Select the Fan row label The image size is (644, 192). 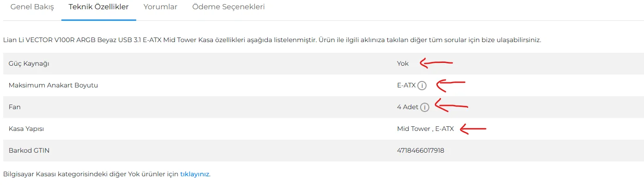[15, 107]
